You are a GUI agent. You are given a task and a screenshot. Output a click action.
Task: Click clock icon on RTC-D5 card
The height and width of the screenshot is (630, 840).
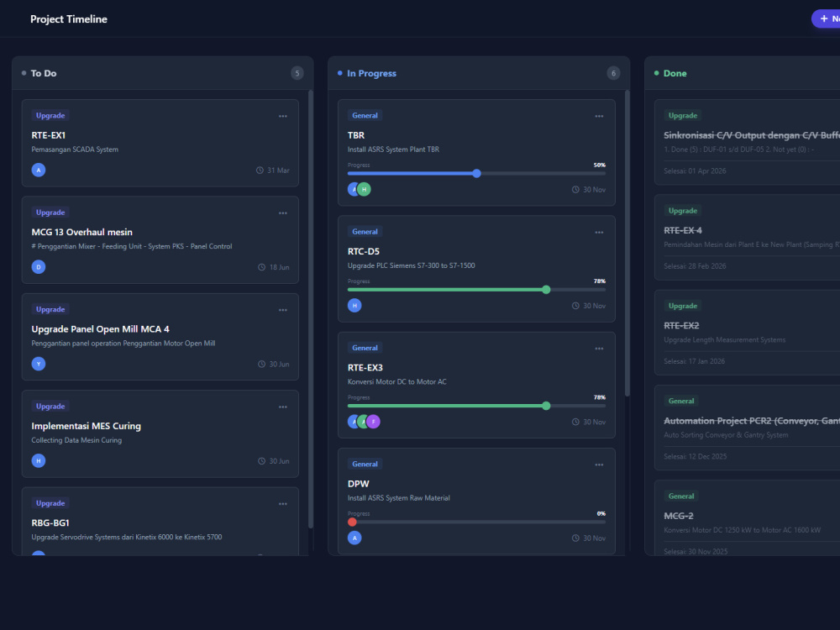point(575,306)
